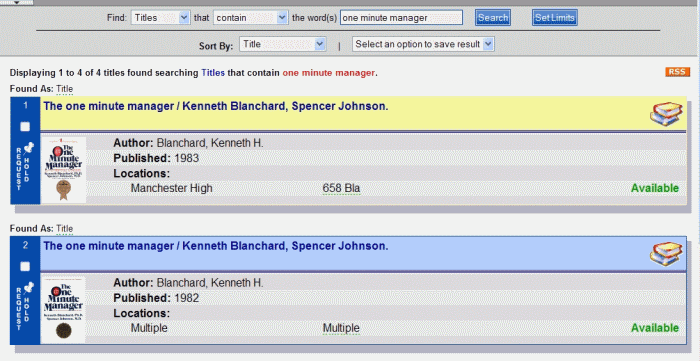Click the call number '658 Bla'
Viewport: 700px width, 361px height.
pyautogui.click(x=341, y=189)
